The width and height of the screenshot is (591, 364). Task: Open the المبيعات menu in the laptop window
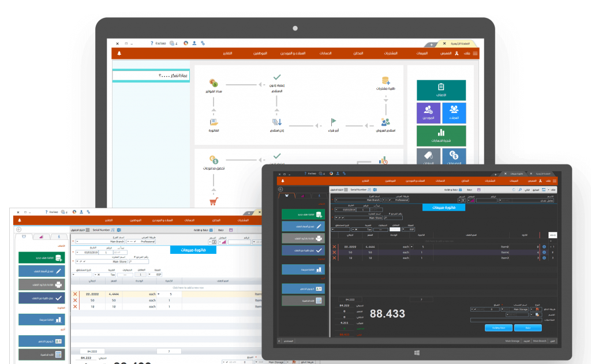[422, 54]
